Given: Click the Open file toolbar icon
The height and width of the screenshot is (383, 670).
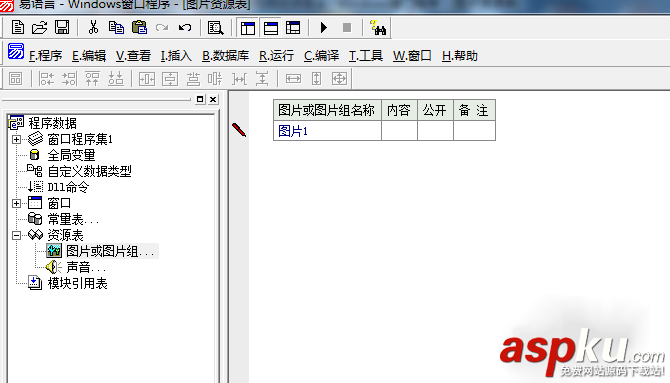Looking at the screenshot, I should coord(39,28).
